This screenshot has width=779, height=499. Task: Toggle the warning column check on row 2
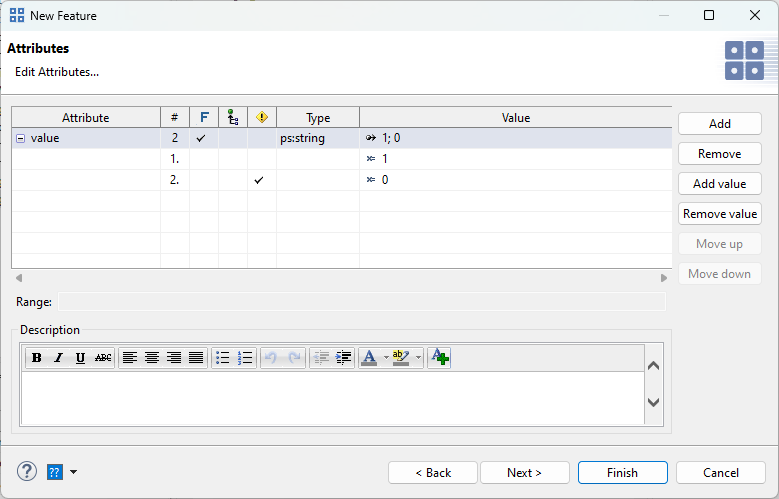(x=261, y=180)
